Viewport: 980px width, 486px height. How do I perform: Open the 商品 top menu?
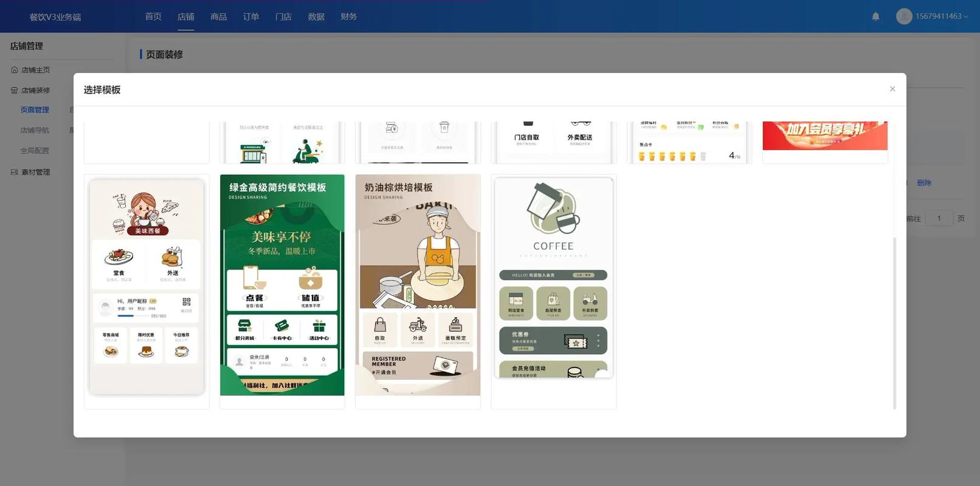pyautogui.click(x=218, y=16)
